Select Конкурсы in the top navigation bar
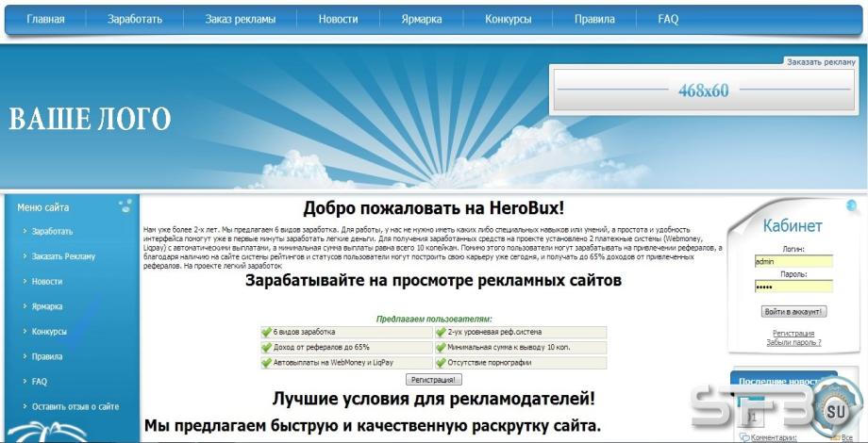This screenshot has width=868, height=443. tap(509, 19)
